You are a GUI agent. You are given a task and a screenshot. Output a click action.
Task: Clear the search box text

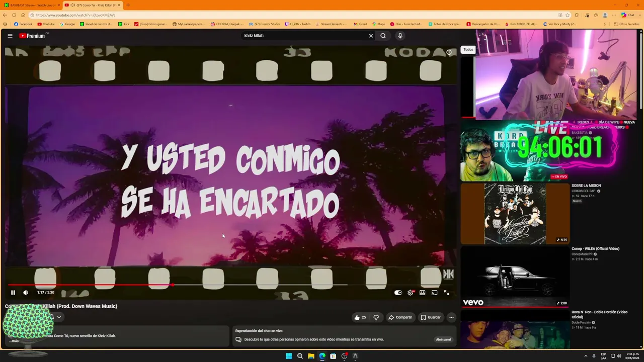point(371,36)
